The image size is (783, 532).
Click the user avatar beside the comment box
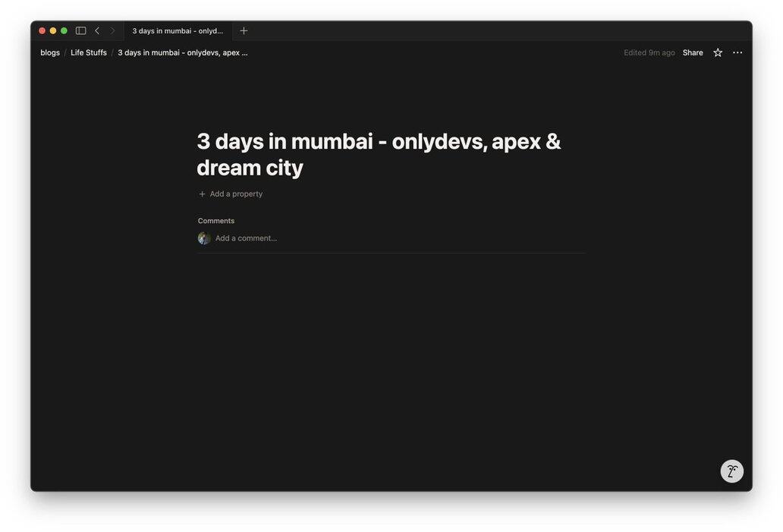204,238
